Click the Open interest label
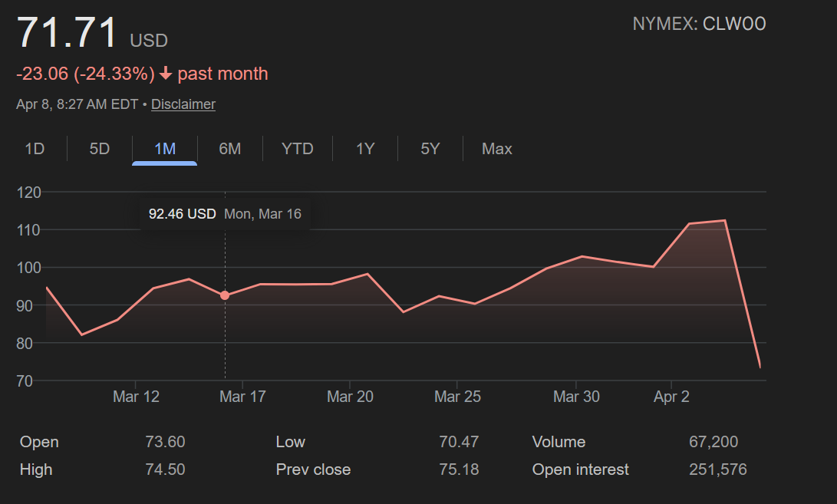The image size is (837, 504). tap(581, 469)
